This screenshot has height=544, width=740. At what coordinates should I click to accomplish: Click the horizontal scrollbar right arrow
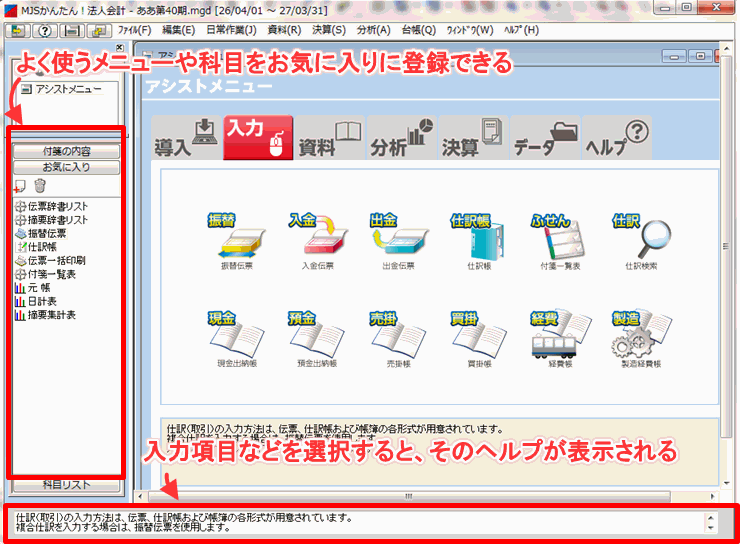(x=713, y=496)
